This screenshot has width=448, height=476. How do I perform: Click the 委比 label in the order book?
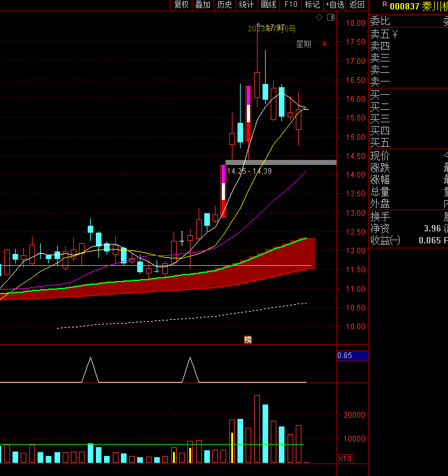click(380, 21)
